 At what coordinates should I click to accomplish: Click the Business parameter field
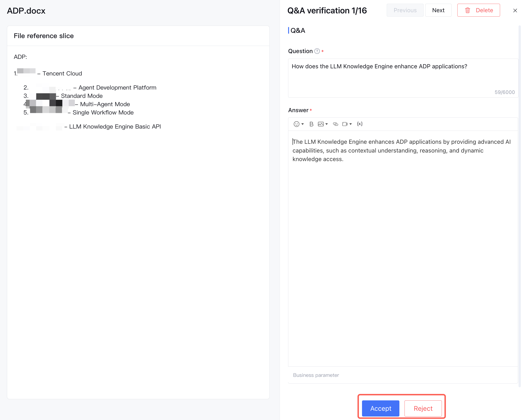(x=403, y=375)
